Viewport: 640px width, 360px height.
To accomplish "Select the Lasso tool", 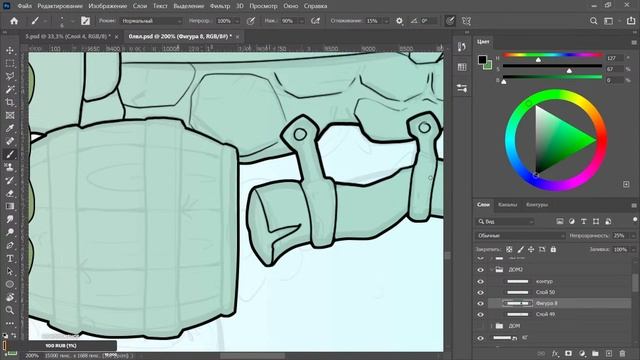I will 10,76.
